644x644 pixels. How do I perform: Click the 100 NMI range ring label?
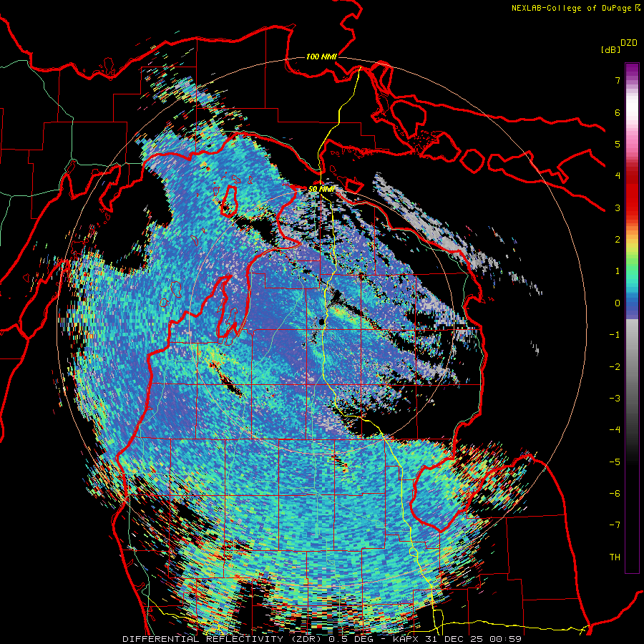[x=321, y=57]
